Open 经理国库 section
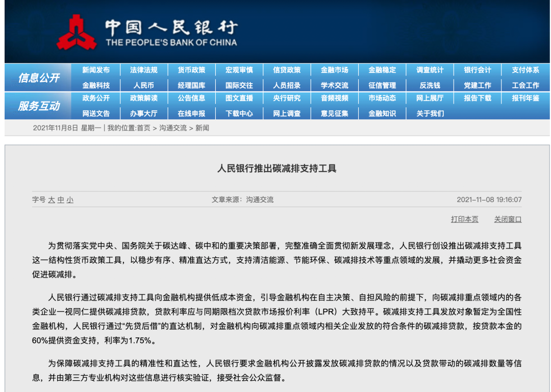The height and width of the screenshot is (392, 551). pyautogui.click(x=191, y=85)
